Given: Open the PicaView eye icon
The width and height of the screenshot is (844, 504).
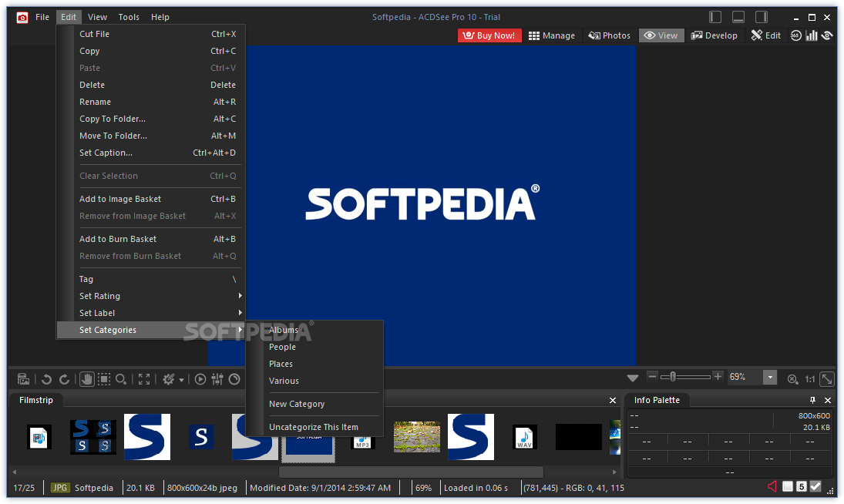Looking at the screenshot, I should [827, 35].
